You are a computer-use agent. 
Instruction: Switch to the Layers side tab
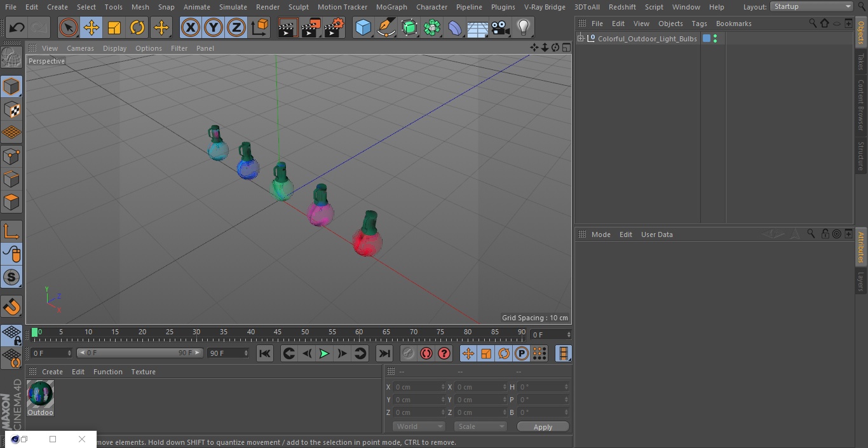coord(861,282)
